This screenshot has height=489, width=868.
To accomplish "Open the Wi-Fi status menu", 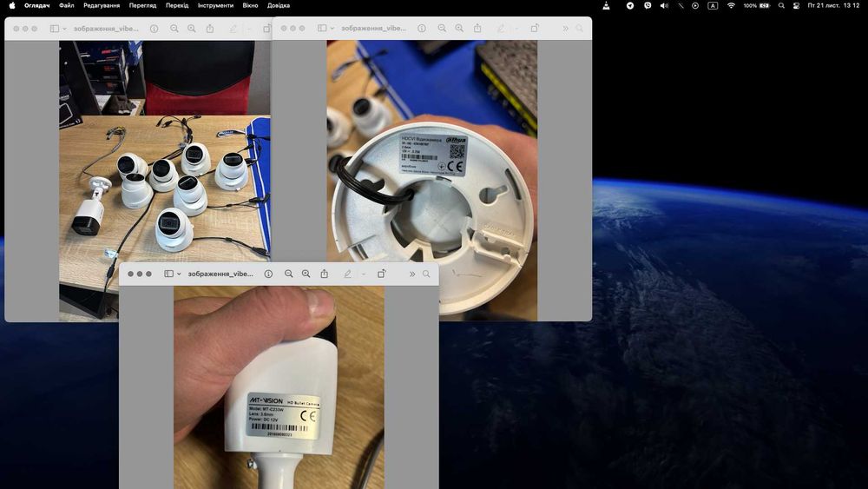I will (731, 5).
